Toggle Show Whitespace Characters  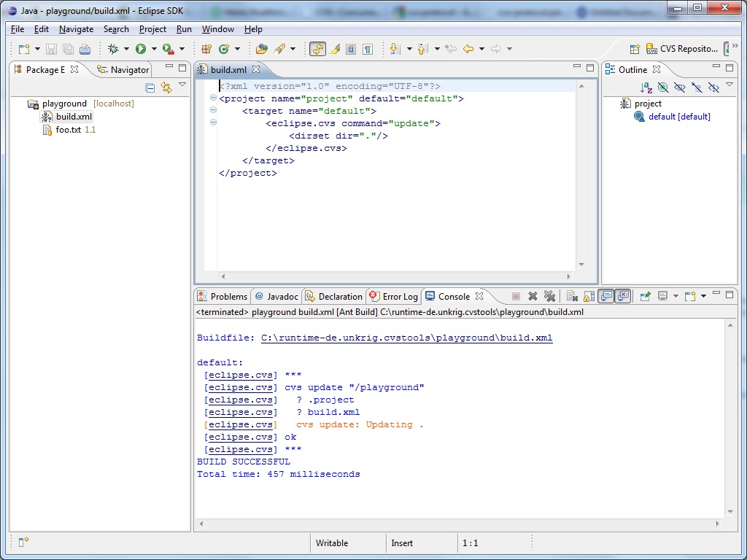(368, 49)
